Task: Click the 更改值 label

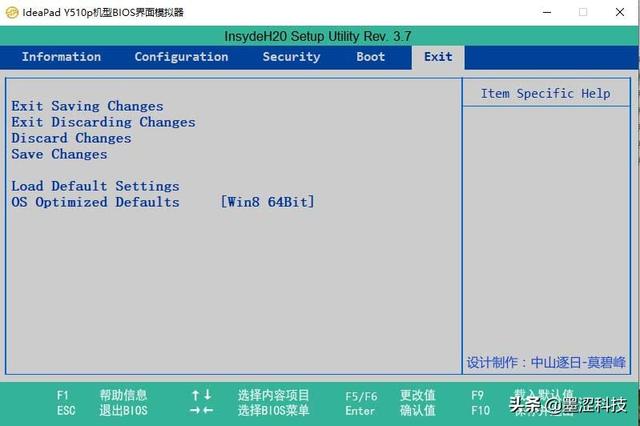Action: [418, 395]
